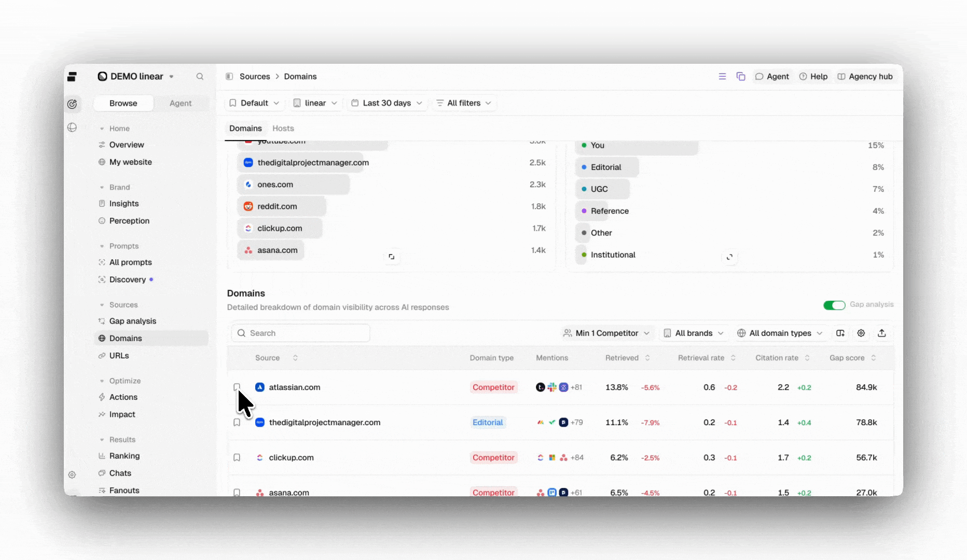Expand the domain types card
The image size is (967, 560).
pyautogui.click(x=729, y=257)
